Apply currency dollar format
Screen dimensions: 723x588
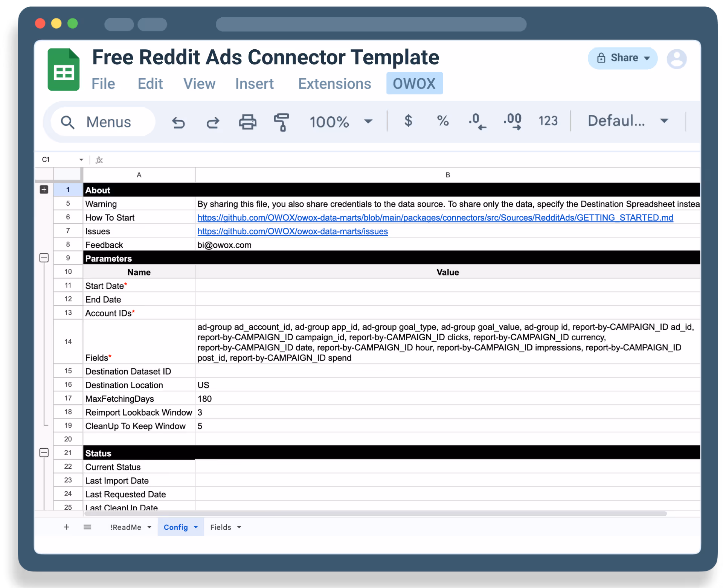click(408, 121)
